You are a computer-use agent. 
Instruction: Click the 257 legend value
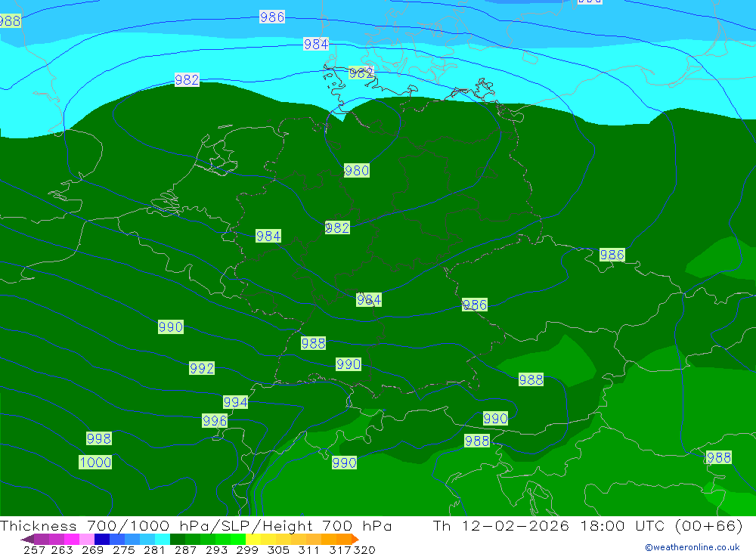pyautogui.click(x=34, y=549)
